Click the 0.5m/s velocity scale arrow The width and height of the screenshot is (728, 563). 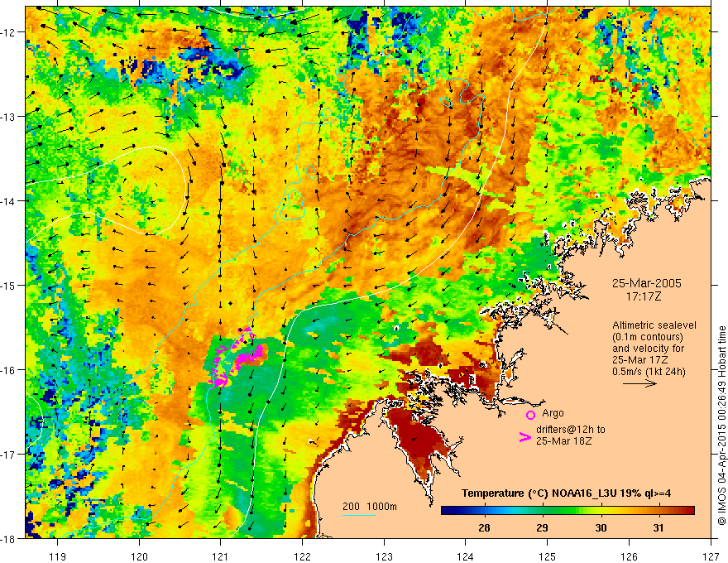click(639, 383)
